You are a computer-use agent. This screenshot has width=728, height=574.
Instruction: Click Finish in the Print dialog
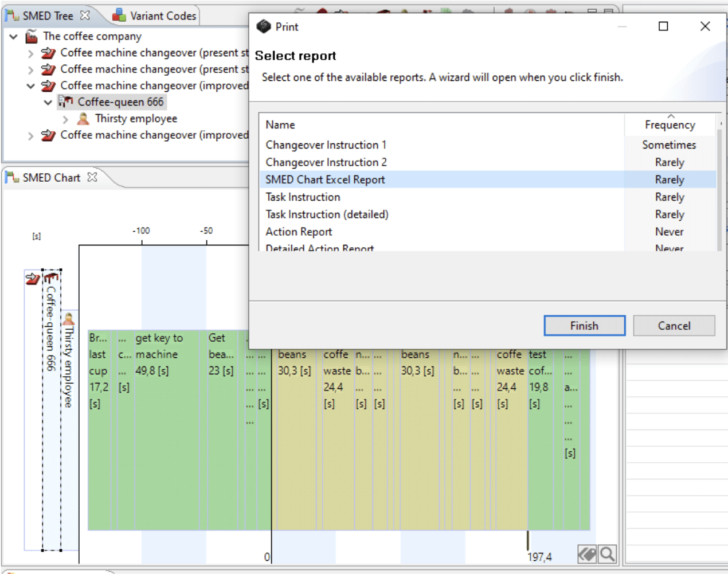pyautogui.click(x=584, y=326)
